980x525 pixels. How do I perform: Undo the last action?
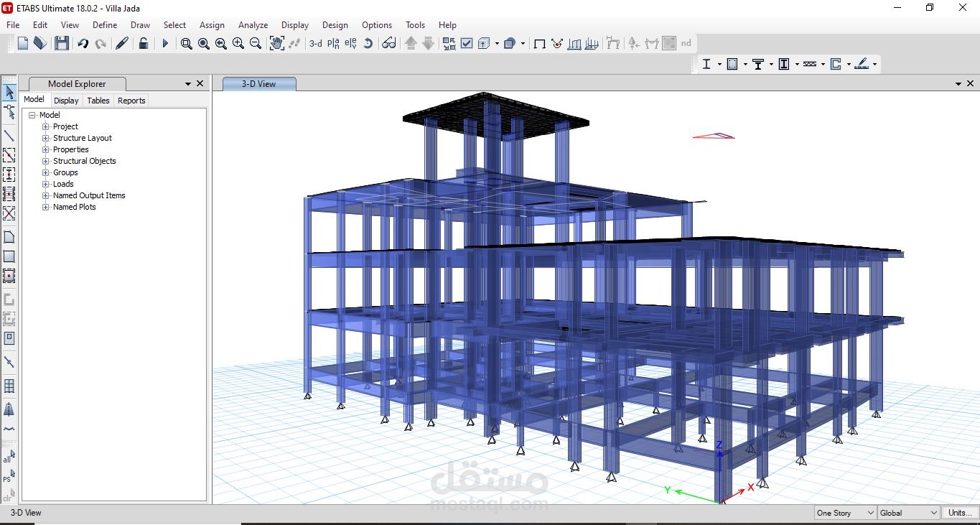pyautogui.click(x=83, y=44)
